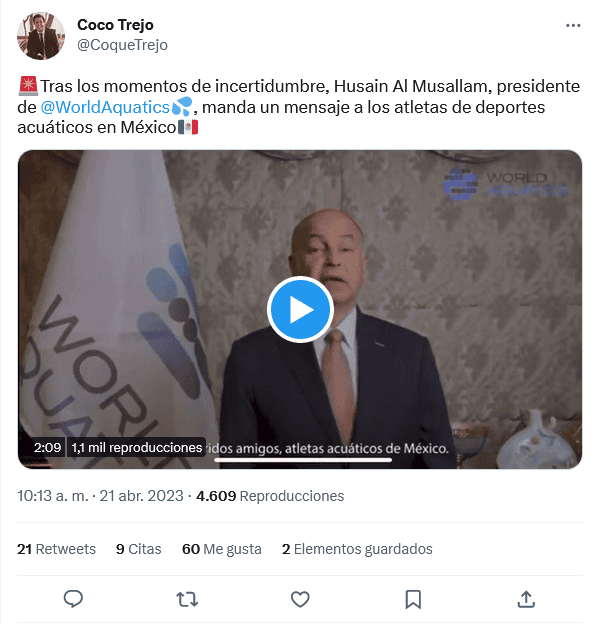This screenshot has width=598, height=624.
Task: Open the 2 Elementos guardados count
Action: click(x=357, y=549)
